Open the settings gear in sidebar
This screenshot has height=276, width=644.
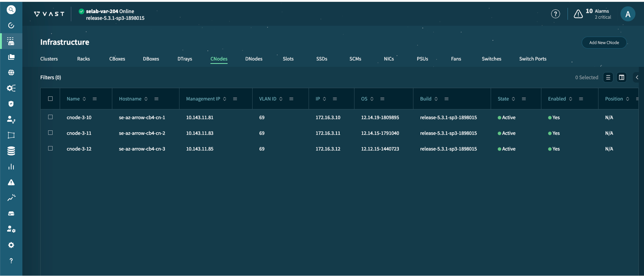point(11,245)
